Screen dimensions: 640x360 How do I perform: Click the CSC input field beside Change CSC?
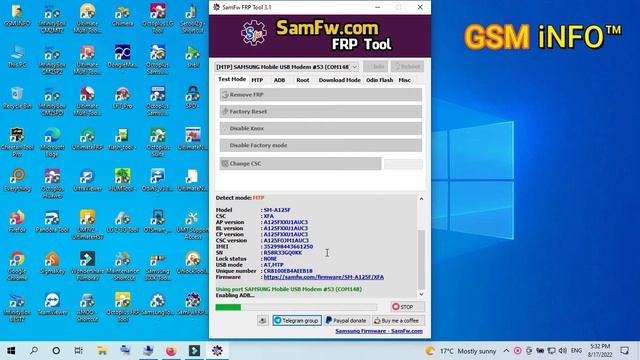pos(403,164)
